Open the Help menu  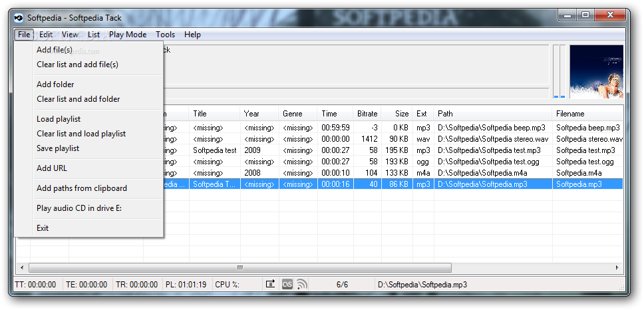(x=192, y=35)
